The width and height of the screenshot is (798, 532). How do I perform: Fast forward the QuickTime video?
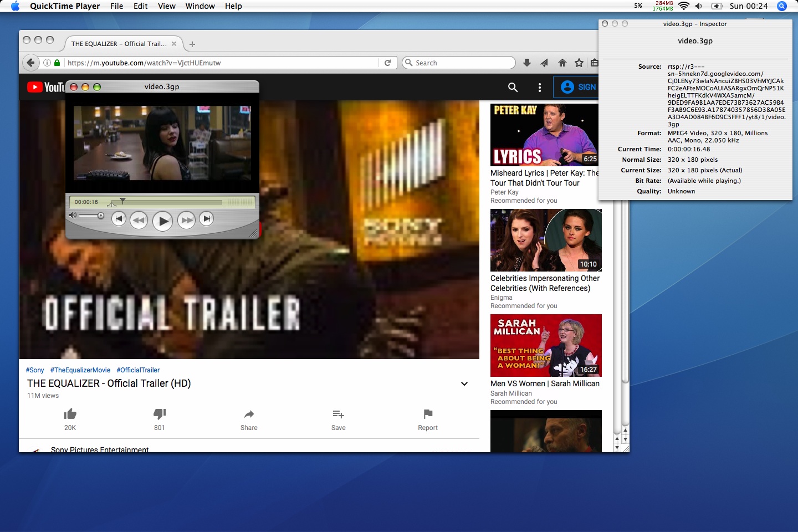coord(187,220)
